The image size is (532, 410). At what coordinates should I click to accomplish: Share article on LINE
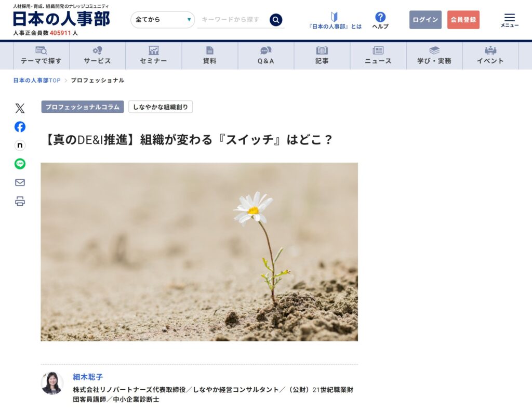coord(20,164)
